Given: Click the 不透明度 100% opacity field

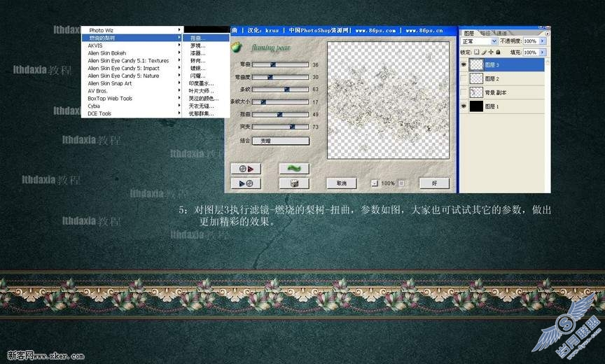Looking at the screenshot, I should tap(531, 41).
